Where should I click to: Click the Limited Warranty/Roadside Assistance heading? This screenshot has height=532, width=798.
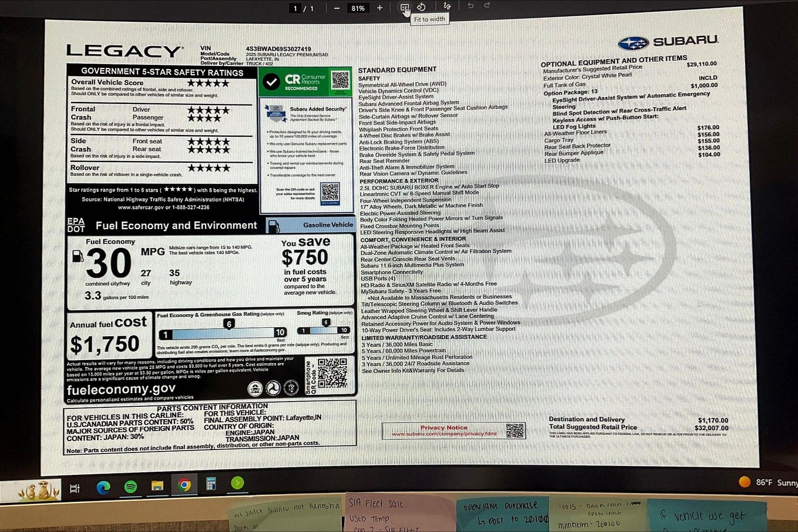pos(424,337)
